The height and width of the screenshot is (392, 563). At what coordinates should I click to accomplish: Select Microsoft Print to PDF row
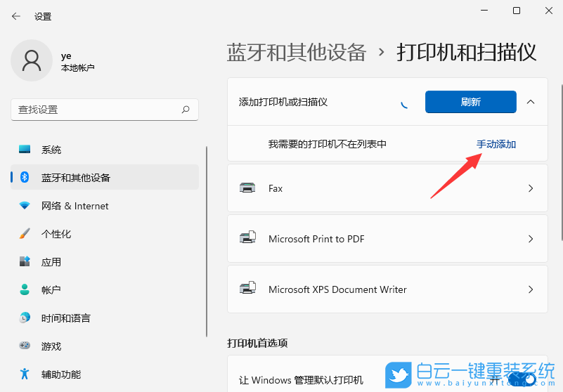pos(387,239)
